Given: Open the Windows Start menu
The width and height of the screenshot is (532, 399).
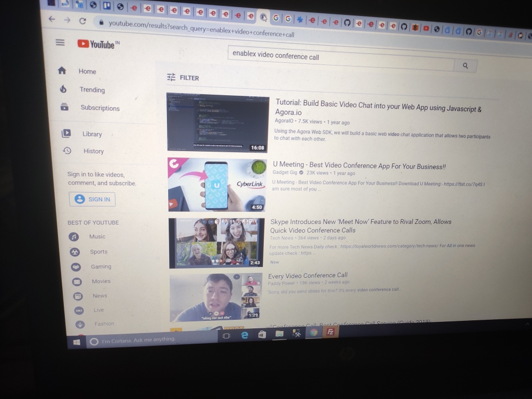Looking at the screenshot, I should [x=77, y=342].
